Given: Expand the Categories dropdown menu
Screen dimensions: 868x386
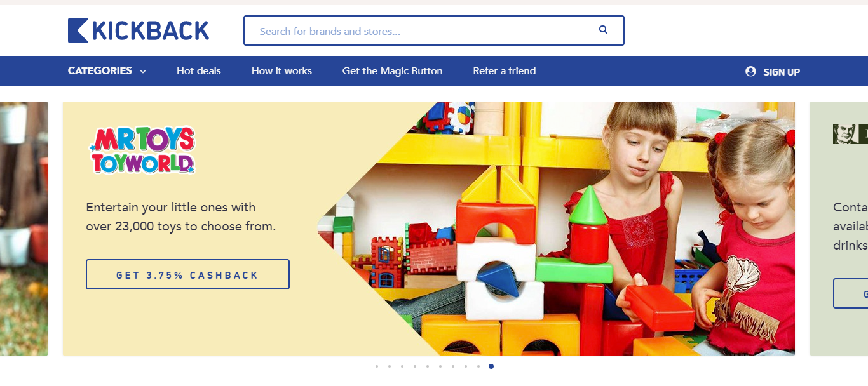Looking at the screenshot, I should 100,71.
